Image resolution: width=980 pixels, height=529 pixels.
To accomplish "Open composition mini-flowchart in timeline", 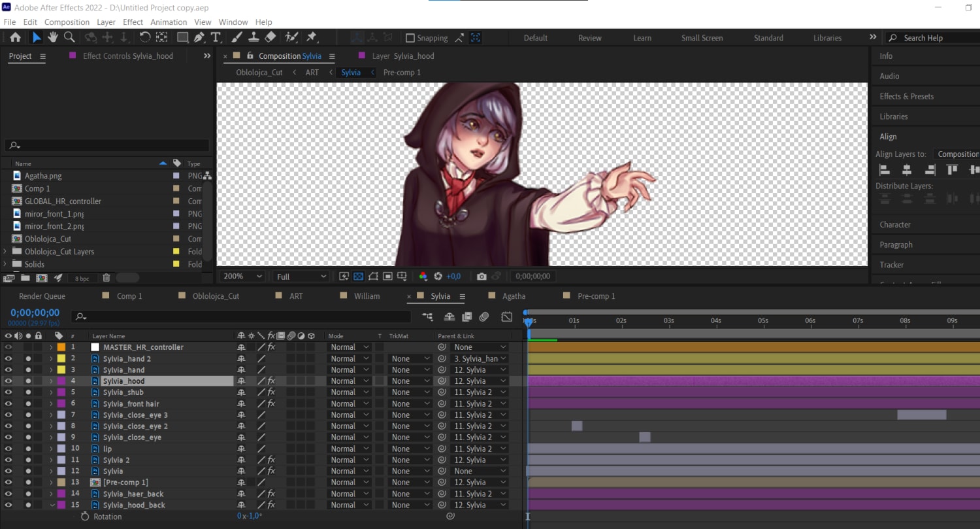I will 427,316.
